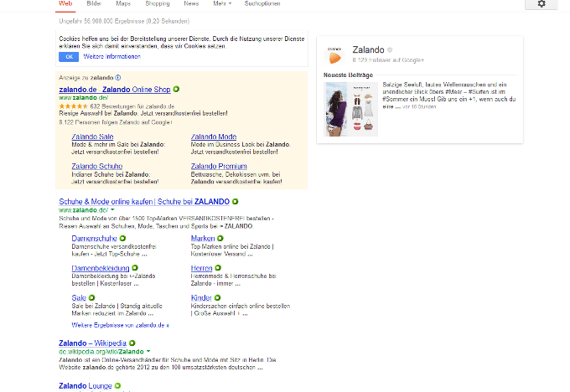This screenshot has height=392, width=570.
Task: Click info icon beside 'Anzeige zu zalando'
Action: click(x=117, y=77)
